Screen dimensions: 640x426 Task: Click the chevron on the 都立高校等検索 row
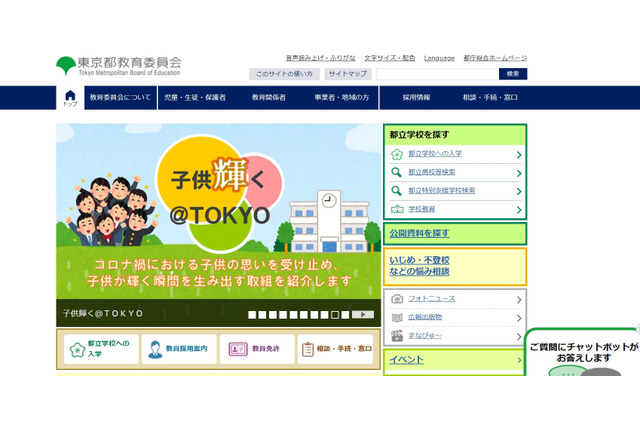pos(519,173)
